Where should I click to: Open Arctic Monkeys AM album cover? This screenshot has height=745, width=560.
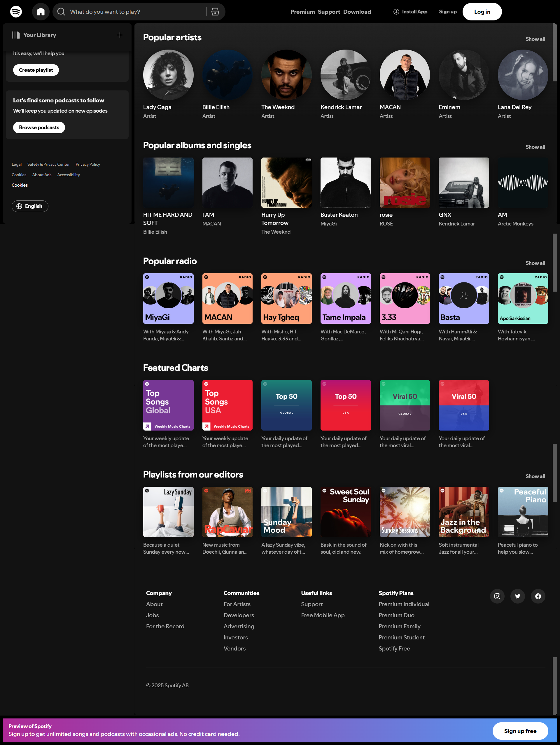coord(523,183)
